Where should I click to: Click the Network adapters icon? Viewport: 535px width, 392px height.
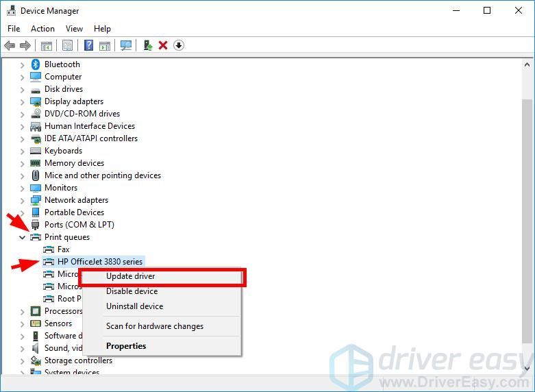[36, 200]
